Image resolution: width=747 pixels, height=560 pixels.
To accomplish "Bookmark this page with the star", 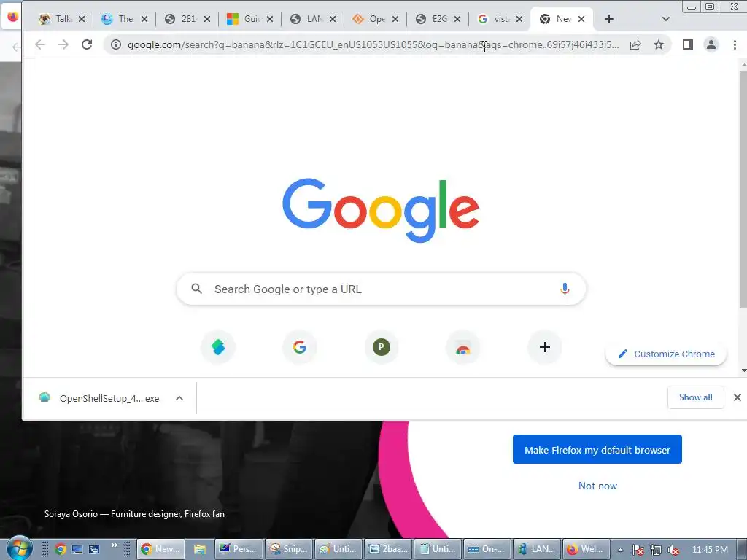I will click(x=659, y=44).
